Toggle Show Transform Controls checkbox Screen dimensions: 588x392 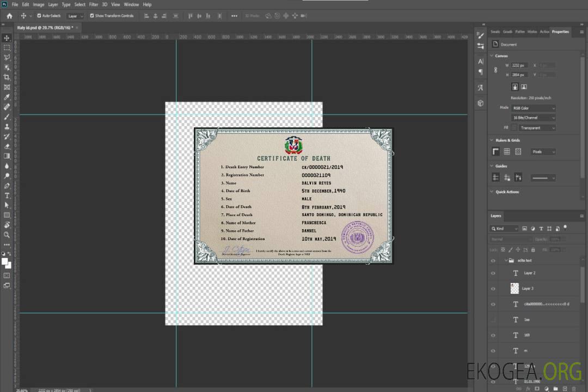pyautogui.click(x=91, y=16)
